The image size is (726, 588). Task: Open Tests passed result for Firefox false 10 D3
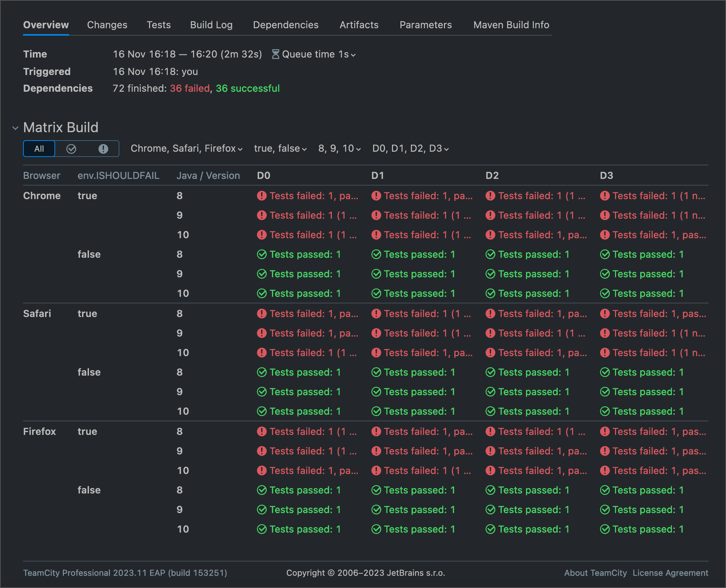(648, 529)
